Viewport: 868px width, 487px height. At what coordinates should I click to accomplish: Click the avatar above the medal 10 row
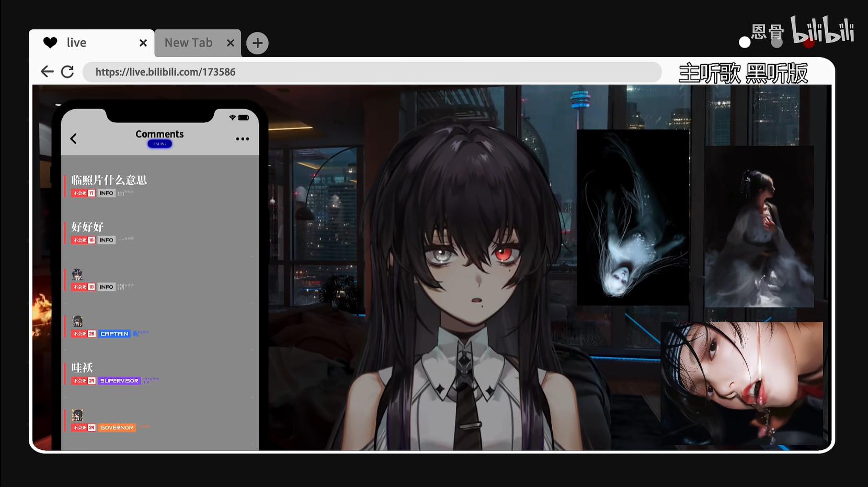[x=77, y=274]
